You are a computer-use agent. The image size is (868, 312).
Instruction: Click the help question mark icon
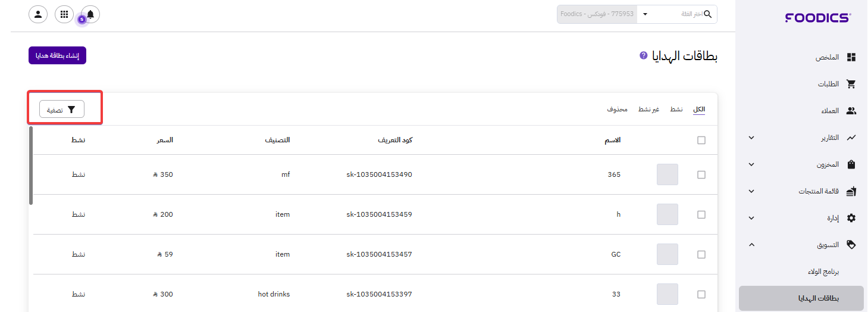[x=643, y=55]
